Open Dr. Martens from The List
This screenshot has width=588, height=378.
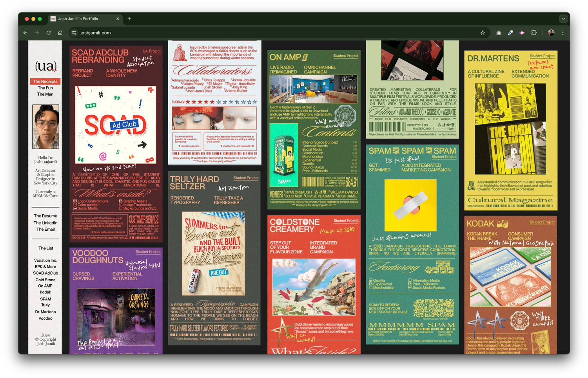[45, 312]
